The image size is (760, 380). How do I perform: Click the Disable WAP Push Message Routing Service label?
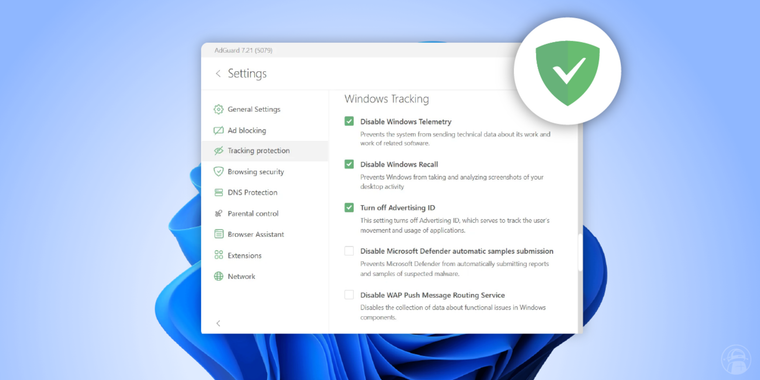432,295
